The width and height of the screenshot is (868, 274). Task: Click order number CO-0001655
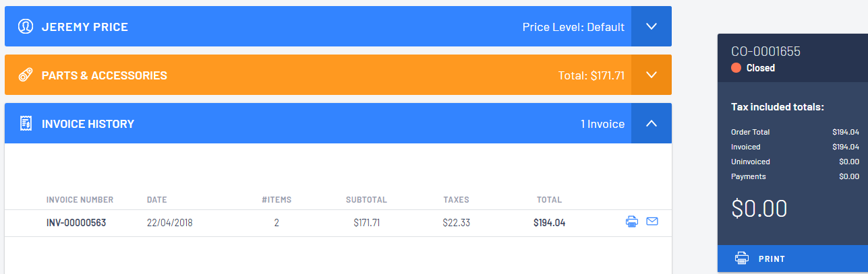coord(765,52)
